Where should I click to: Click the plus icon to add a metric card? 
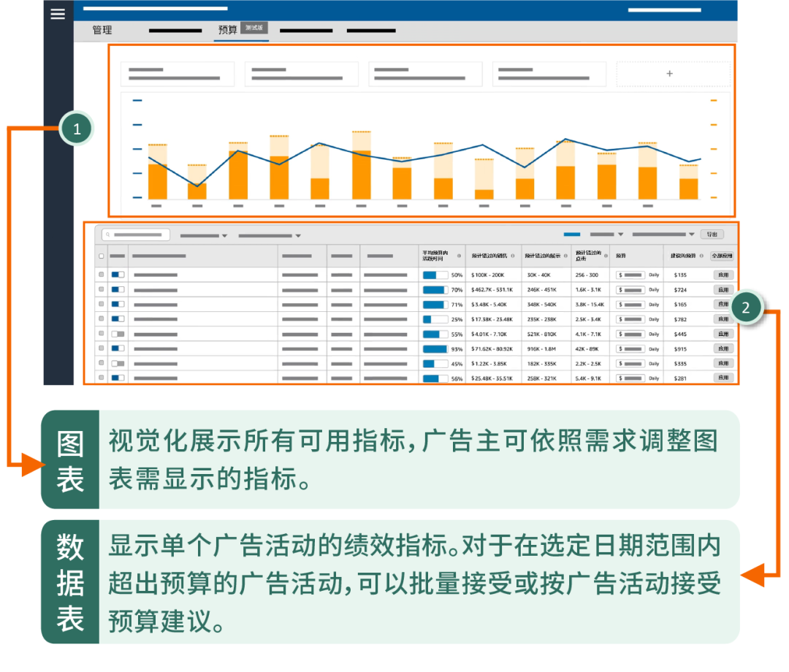669,74
